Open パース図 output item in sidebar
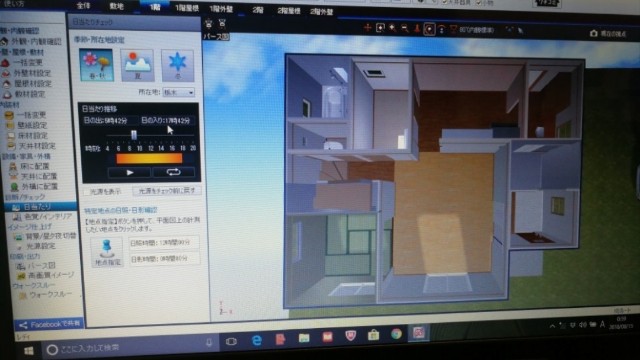The width and height of the screenshot is (640, 360). [36, 266]
